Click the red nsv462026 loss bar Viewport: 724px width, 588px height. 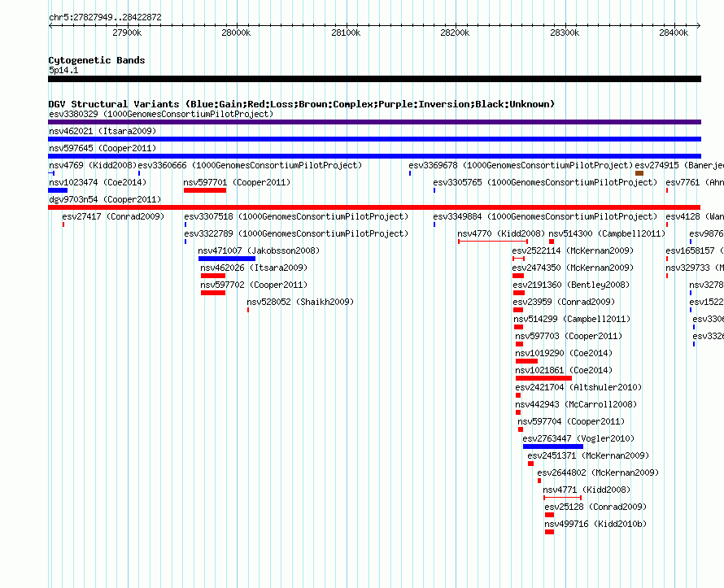[213, 276]
